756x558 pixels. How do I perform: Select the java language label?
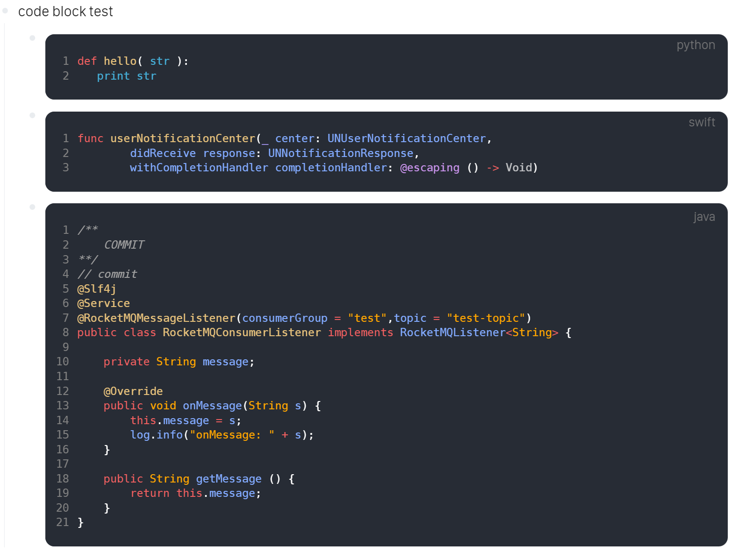pos(704,216)
